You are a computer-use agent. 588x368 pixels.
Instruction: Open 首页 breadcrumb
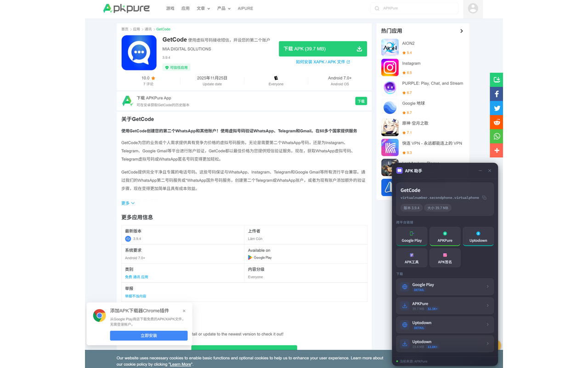[x=125, y=29]
